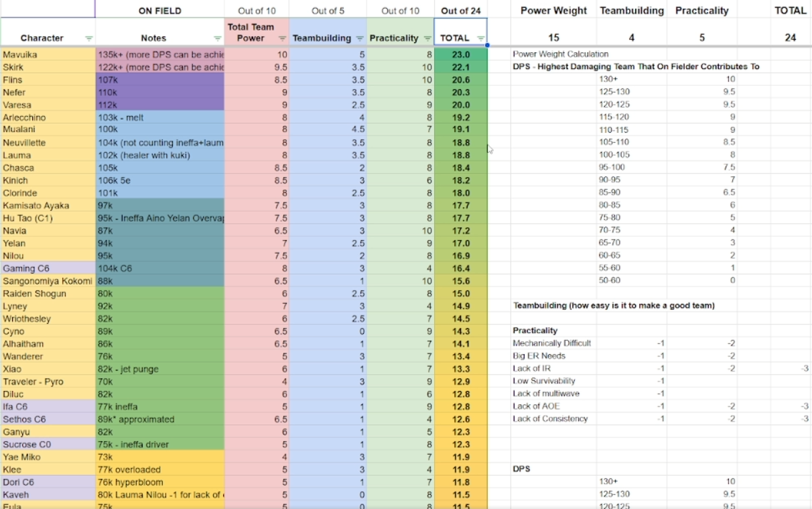Viewport: 812px width, 509px height.
Task: Select the Chasca character cell
Action: 48,168
